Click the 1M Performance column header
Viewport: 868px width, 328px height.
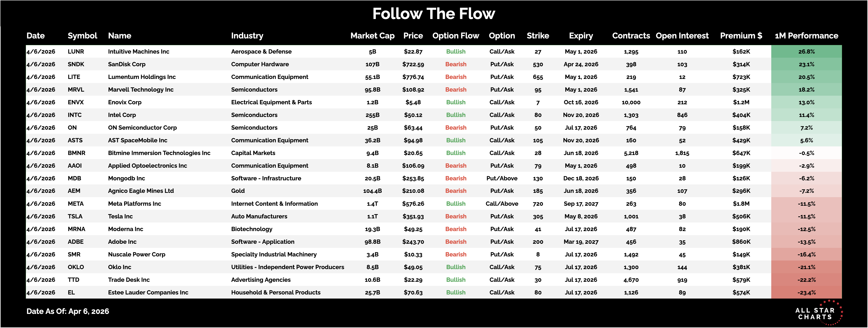806,36
